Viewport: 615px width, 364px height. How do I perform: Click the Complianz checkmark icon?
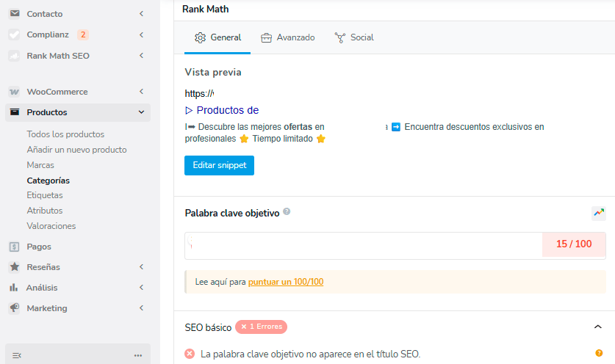click(15, 34)
